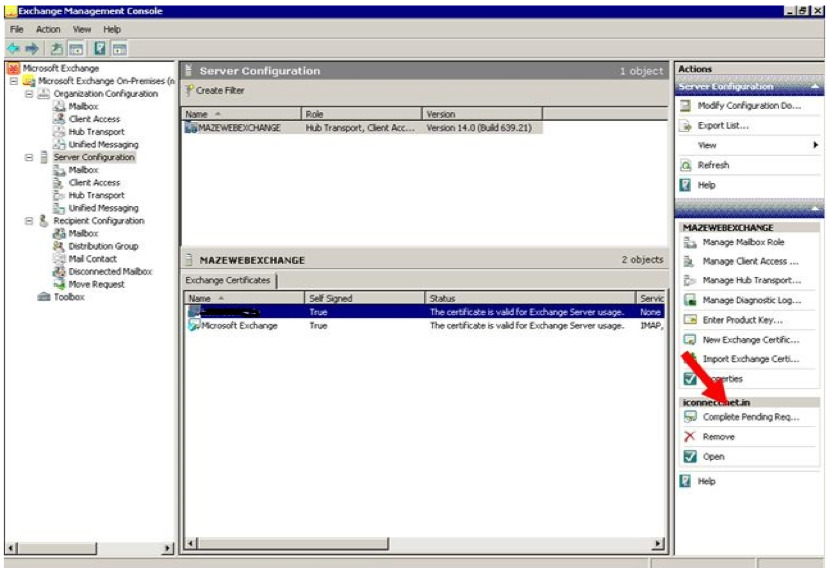827x568 pixels.
Task: Select Hub Transport under Server Configuration
Action: tap(96, 195)
